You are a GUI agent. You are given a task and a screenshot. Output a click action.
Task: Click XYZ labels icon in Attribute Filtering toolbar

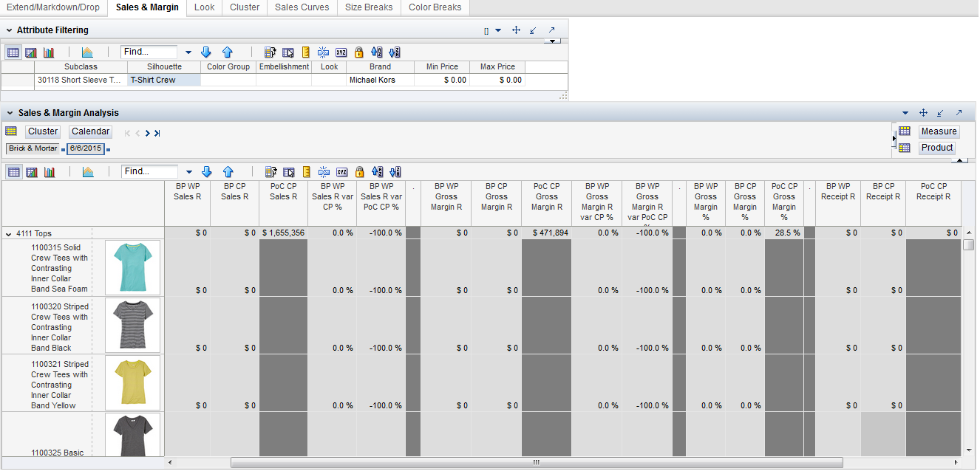coord(341,52)
